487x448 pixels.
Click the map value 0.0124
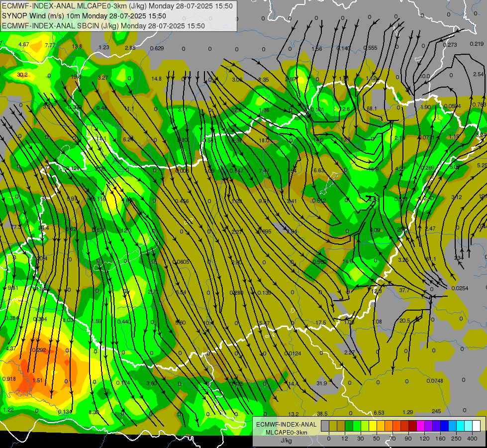coord(292,353)
